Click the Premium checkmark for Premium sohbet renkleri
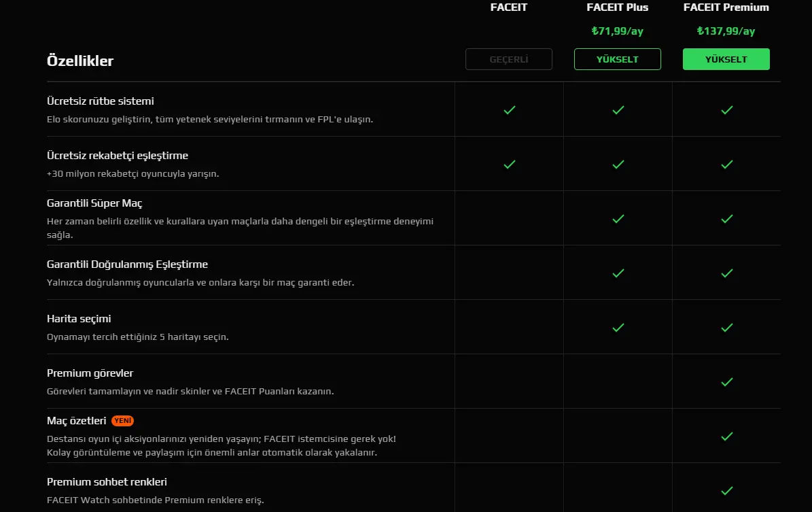 pyautogui.click(x=727, y=491)
